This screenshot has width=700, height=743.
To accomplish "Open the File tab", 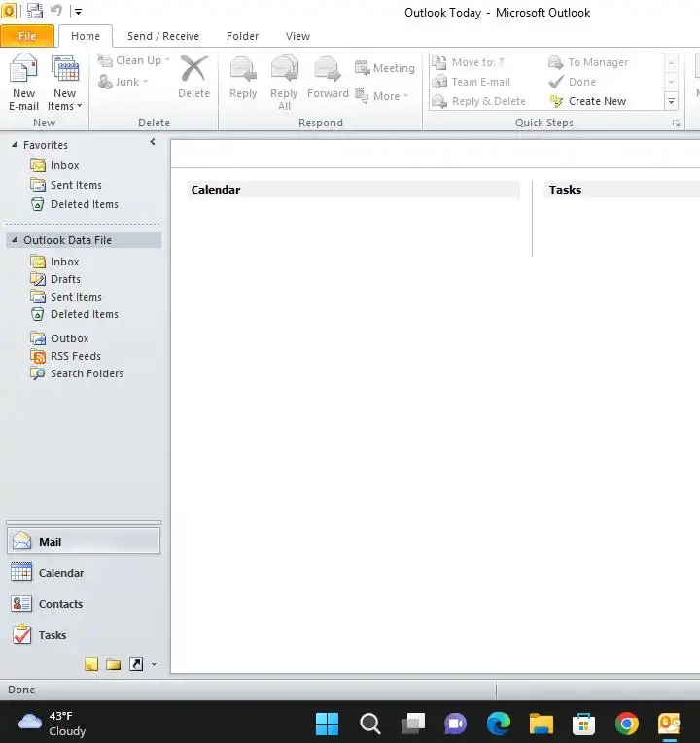I will tap(27, 36).
